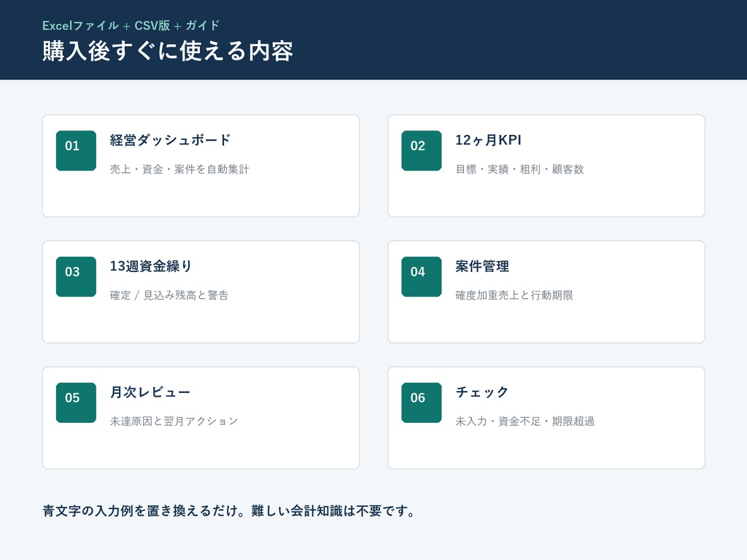Click the green 01 number badge
The width and height of the screenshot is (747, 560).
[x=76, y=150]
